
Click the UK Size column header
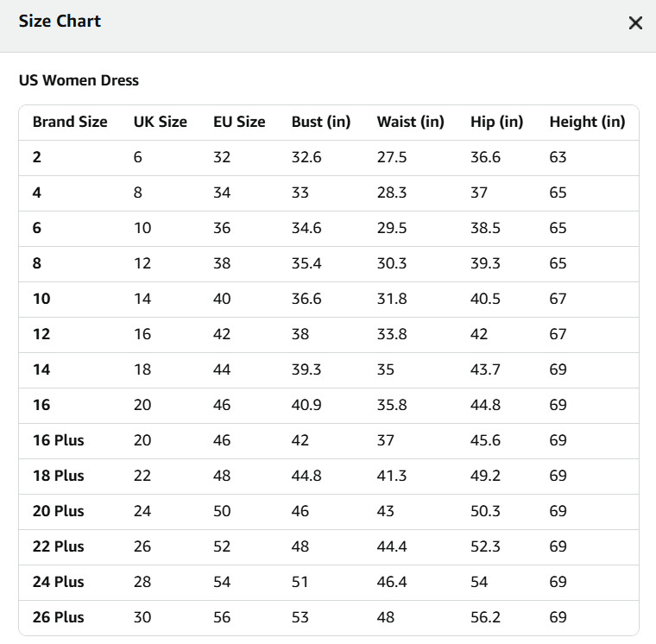[161, 122]
